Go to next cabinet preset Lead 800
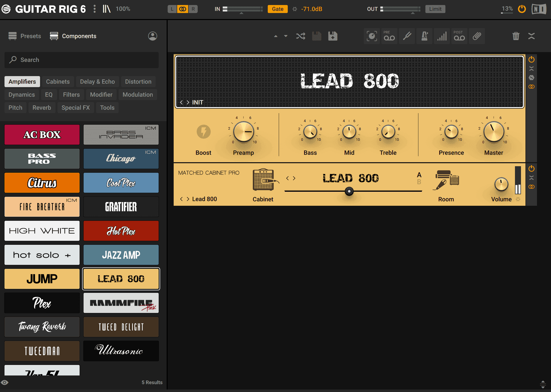 click(x=188, y=199)
